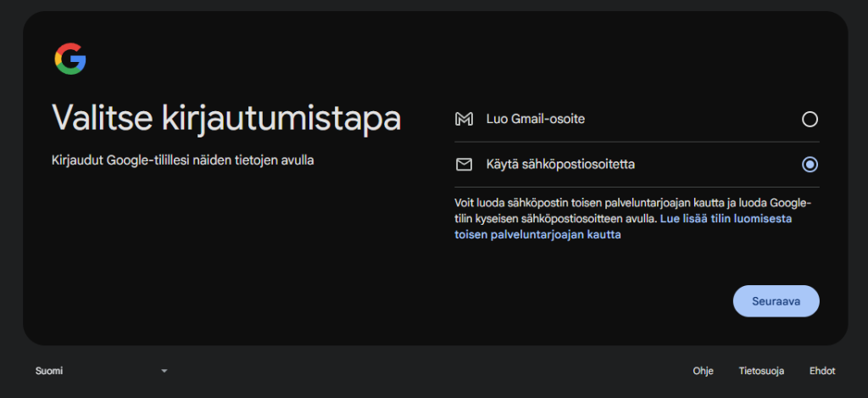Click the Käytä sähköpostiosoitetta option label
This screenshot has width=868, height=398.
560,165
